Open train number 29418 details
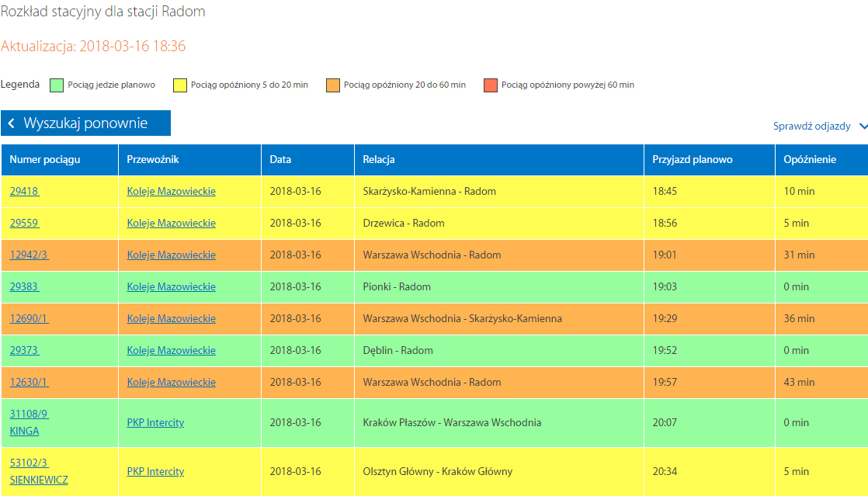Image resolution: width=868 pixels, height=496 pixels. click(24, 191)
